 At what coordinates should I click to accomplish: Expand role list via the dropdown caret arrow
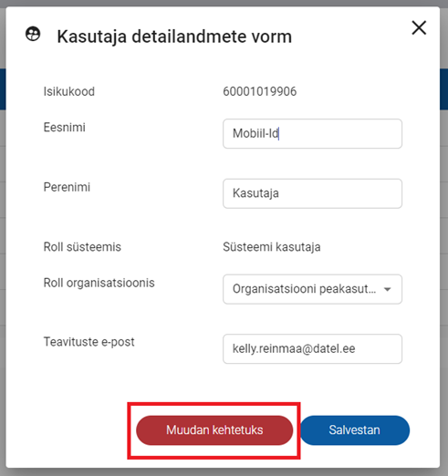point(387,289)
